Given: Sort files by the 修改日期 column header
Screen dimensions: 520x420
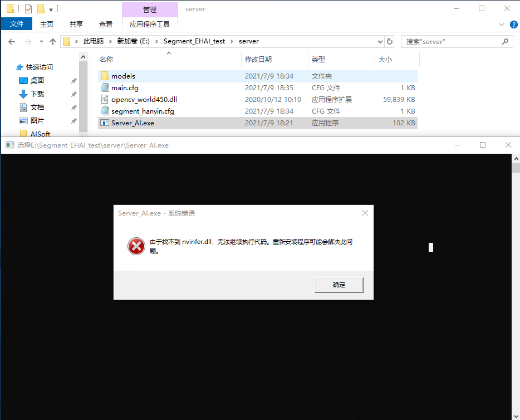Looking at the screenshot, I should pyautogui.click(x=258, y=60).
